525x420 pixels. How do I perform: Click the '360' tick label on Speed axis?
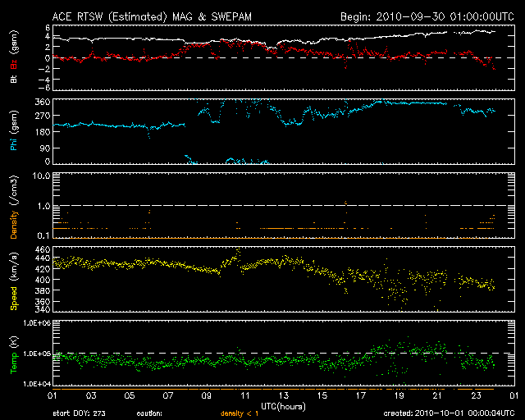click(x=43, y=301)
